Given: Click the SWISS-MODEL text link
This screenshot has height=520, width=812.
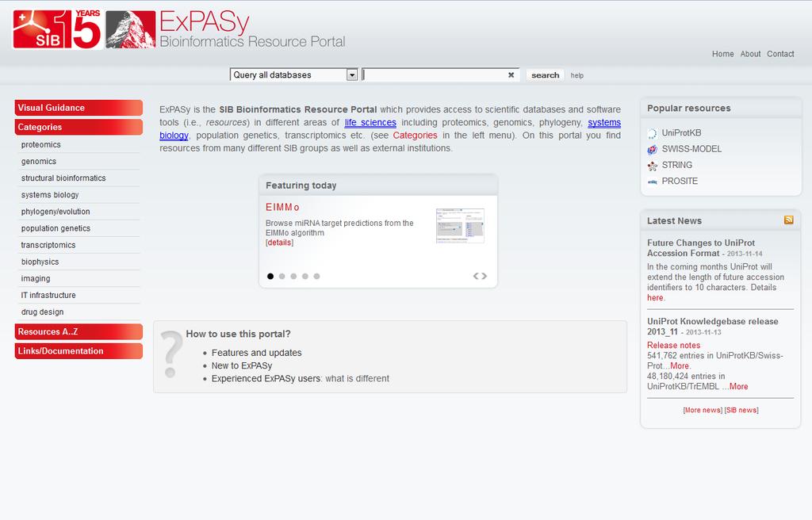Looking at the screenshot, I should tap(691, 149).
